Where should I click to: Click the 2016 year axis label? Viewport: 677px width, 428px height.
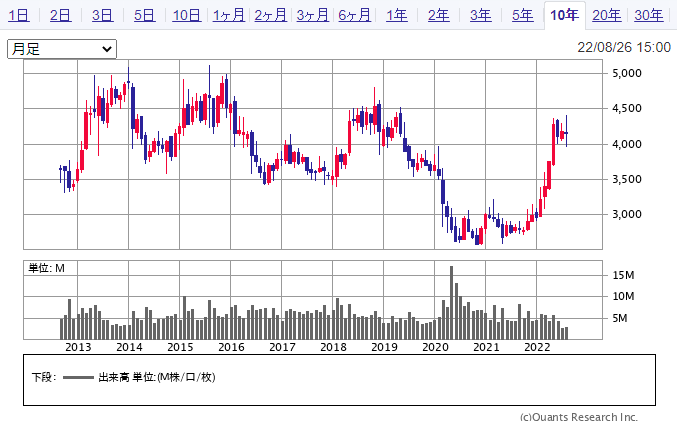click(x=231, y=347)
